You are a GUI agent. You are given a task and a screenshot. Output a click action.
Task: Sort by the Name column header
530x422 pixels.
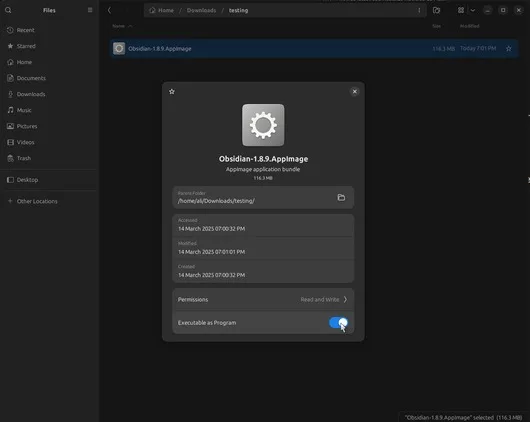[x=119, y=26]
